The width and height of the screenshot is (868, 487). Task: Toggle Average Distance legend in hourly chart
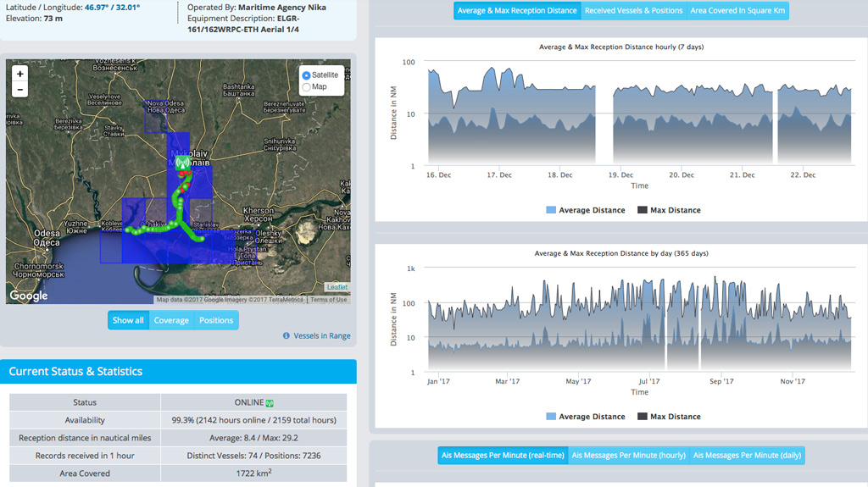586,210
